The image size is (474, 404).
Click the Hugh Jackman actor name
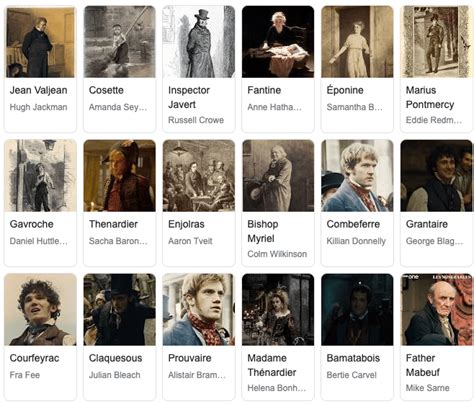[38, 107]
